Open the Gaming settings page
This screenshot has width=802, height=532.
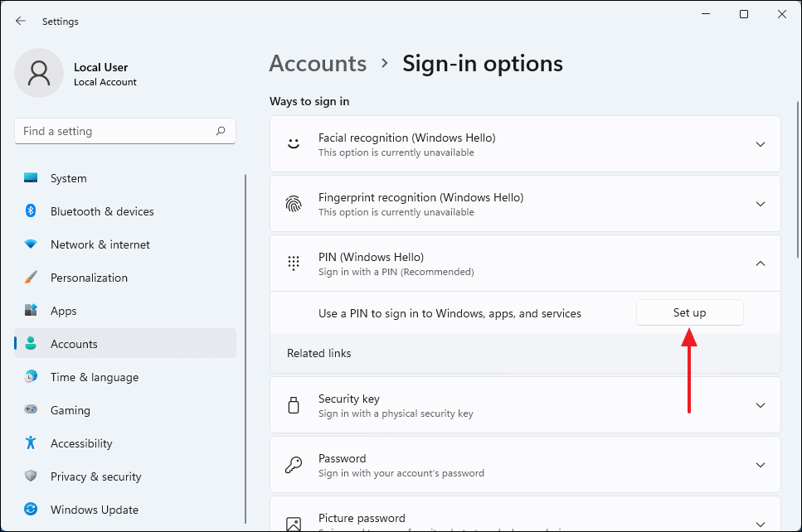(70, 410)
